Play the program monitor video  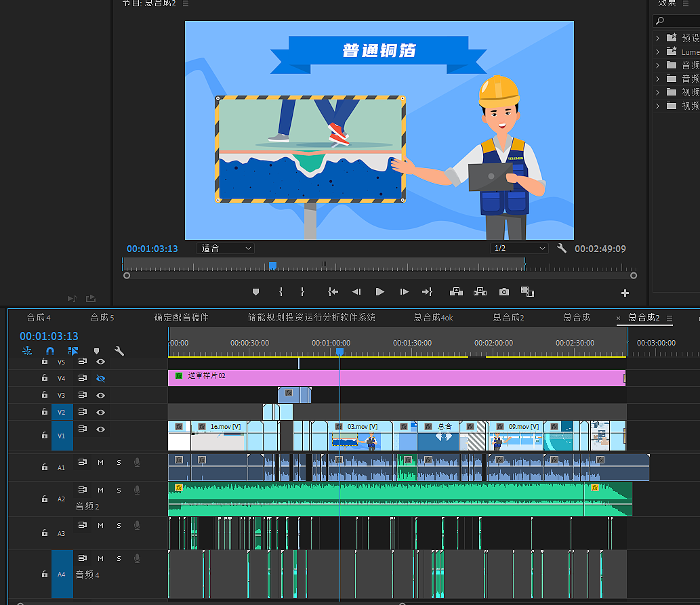coord(380,292)
